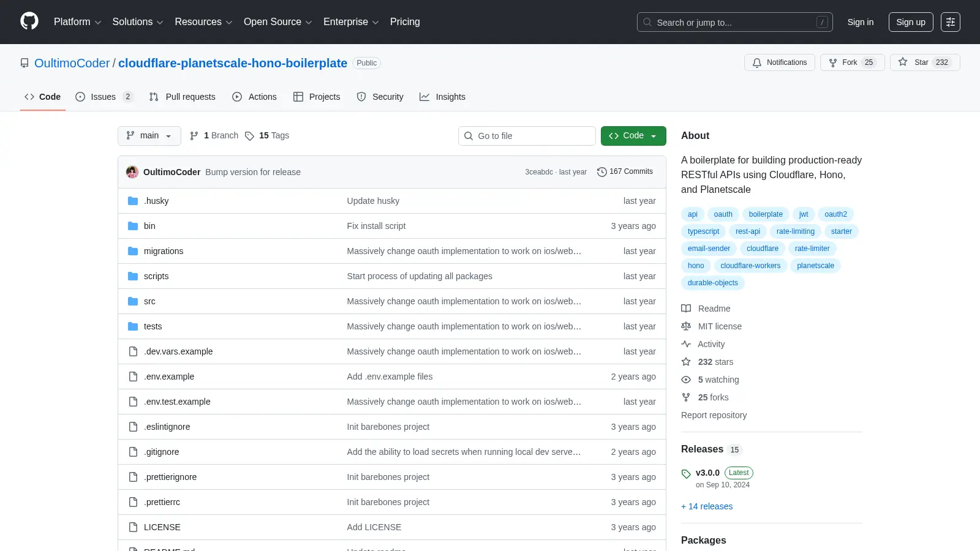The image size is (980, 551).
Task: Open commit message 'Add LICENSE'
Action: click(x=374, y=527)
